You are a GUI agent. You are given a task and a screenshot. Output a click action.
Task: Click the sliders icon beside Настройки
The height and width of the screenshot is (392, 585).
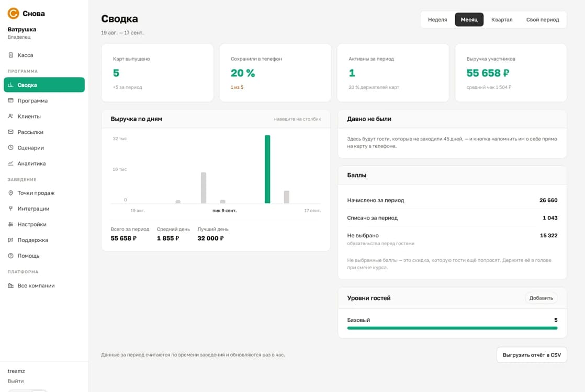[x=10, y=224]
